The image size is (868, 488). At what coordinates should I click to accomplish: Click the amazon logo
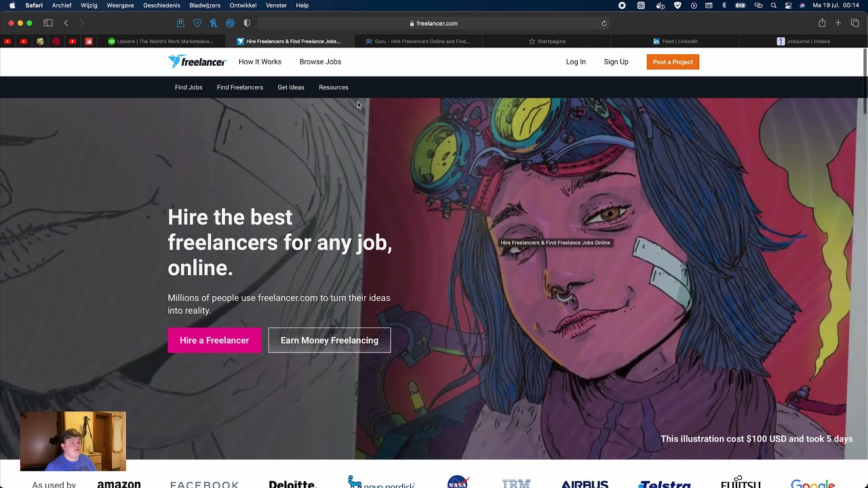click(119, 484)
